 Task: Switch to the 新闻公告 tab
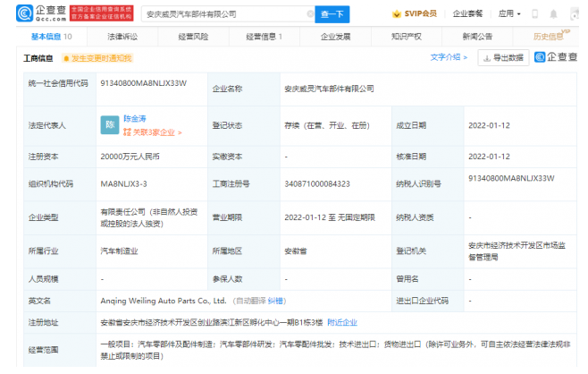point(477,37)
